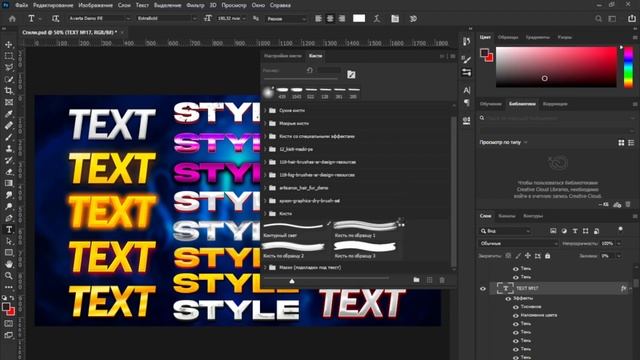Switch to the Настройки кисти tab
Image resolution: width=640 pixels, height=360 pixels.
click(x=282, y=56)
